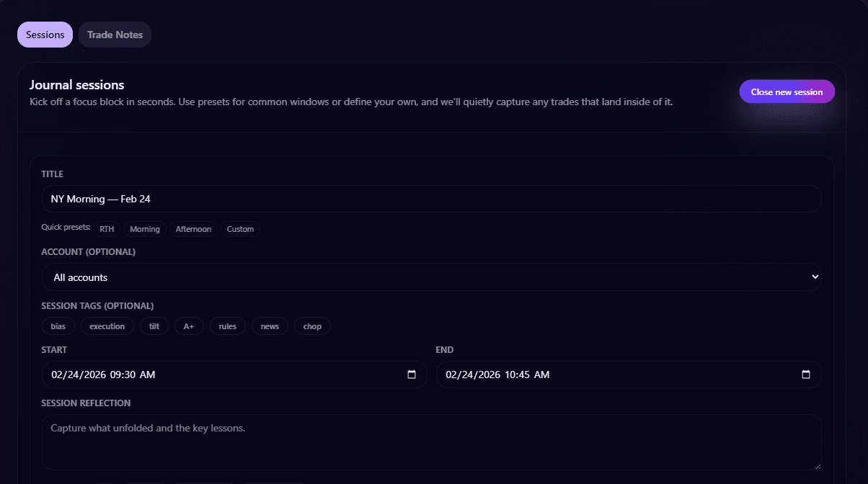Switch to the Trade Notes tab
Image resolution: width=868 pixels, height=484 pixels.
coord(115,35)
